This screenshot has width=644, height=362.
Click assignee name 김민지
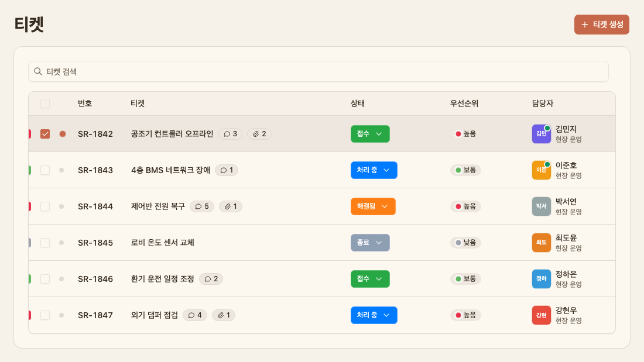point(566,129)
